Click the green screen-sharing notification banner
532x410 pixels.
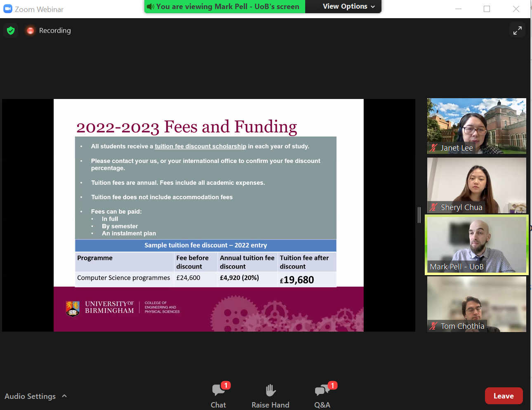tap(225, 7)
